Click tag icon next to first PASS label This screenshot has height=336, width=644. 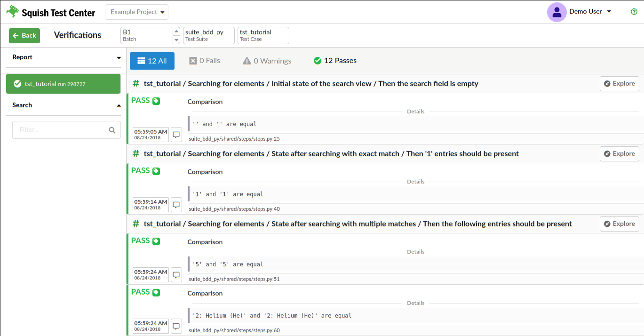click(x=156, y=101)
